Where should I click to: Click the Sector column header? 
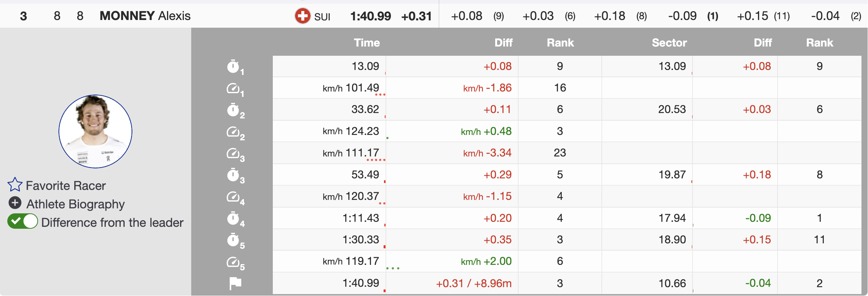coord(669,43)
